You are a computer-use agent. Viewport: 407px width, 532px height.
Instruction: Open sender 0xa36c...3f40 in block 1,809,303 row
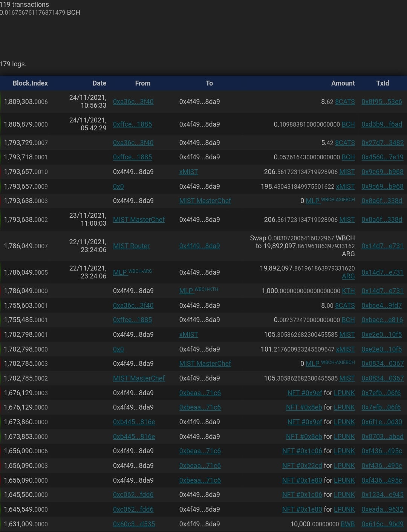(x=133, y=102)
